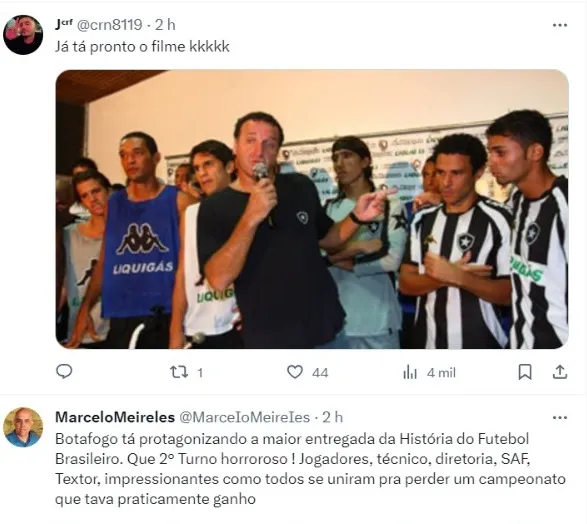Like the tweet with the heart icon

pos(295,372)
